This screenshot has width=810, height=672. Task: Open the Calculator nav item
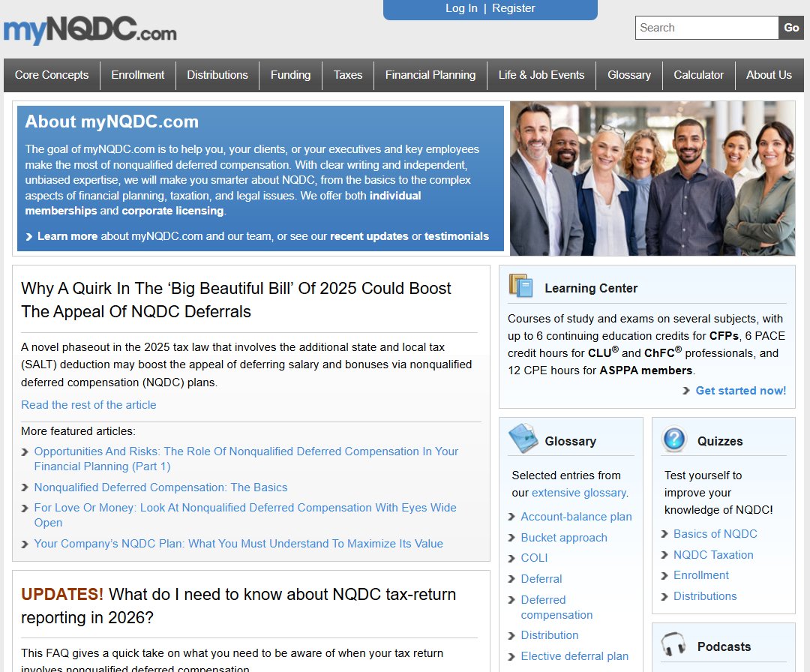point(698,75)
